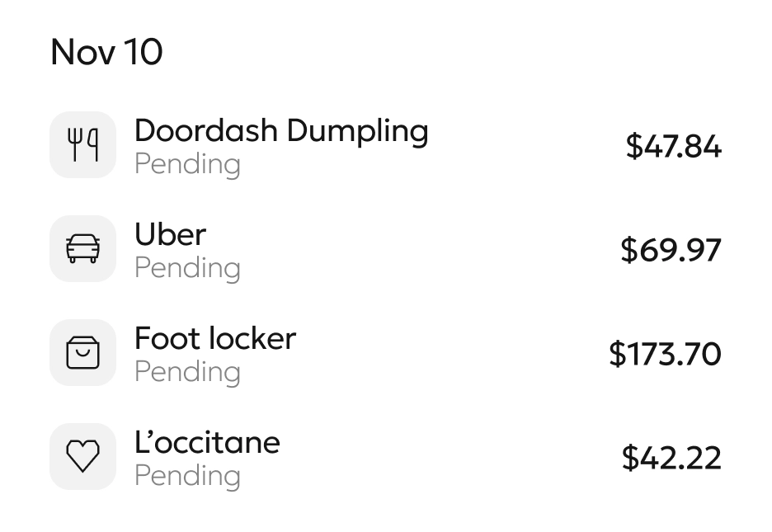Open the Uber transaction name

(x=170, y=234)
